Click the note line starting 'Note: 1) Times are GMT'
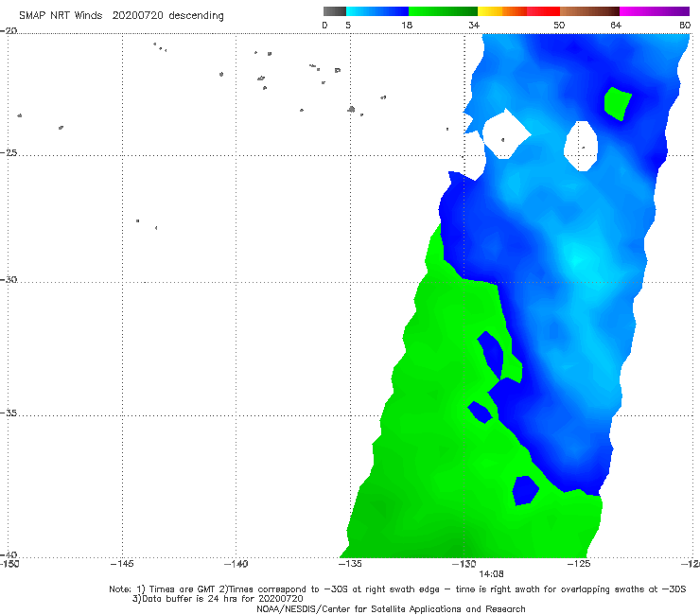 coord(397,589)
